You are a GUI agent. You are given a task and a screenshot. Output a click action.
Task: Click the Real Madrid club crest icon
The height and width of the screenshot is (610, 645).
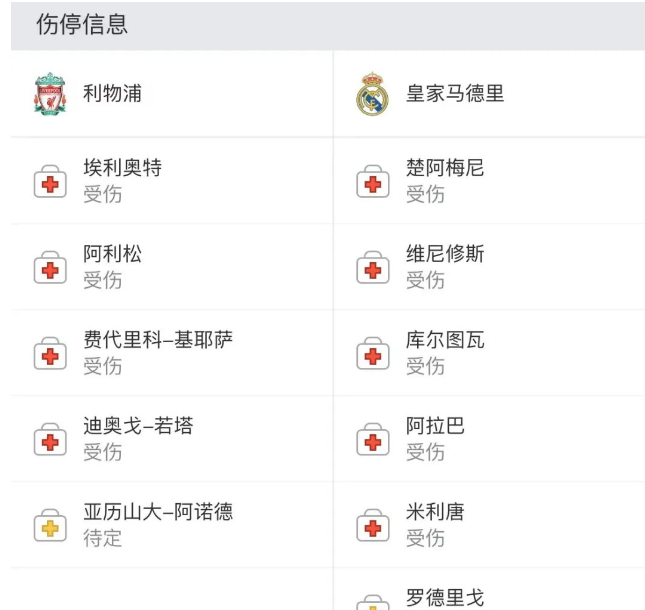(x=372, y=94)
